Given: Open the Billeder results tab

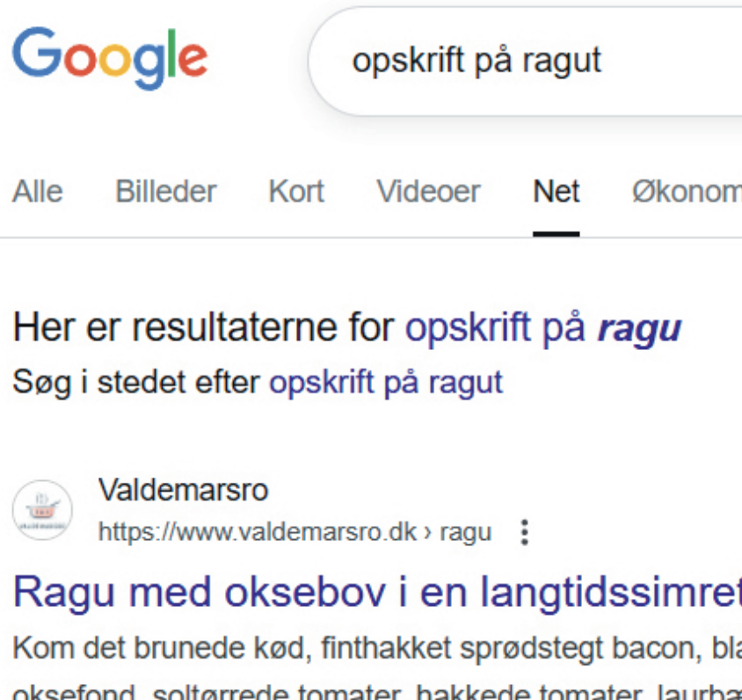Looking at the screenshot, I should pyautogui.click(x=166, y=192).
